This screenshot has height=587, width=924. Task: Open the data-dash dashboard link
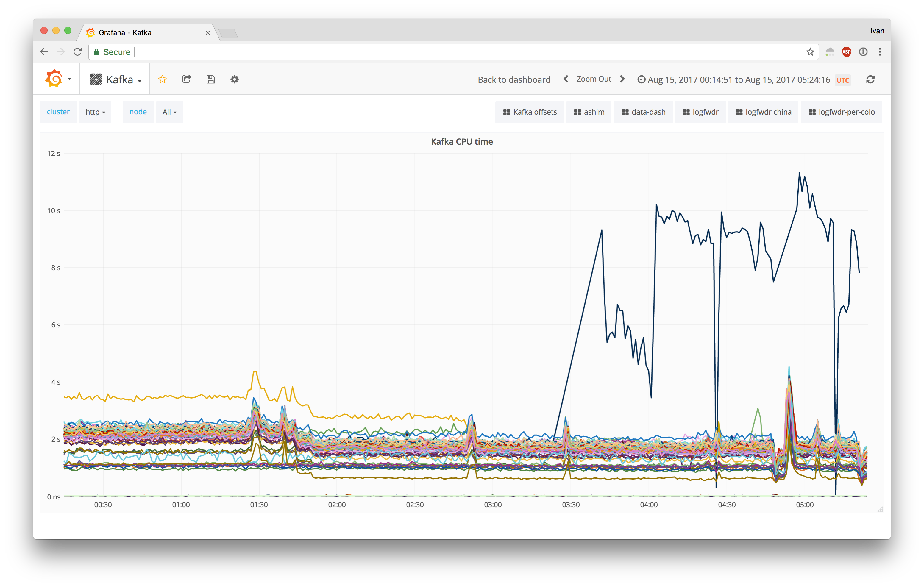click(644, 112)
